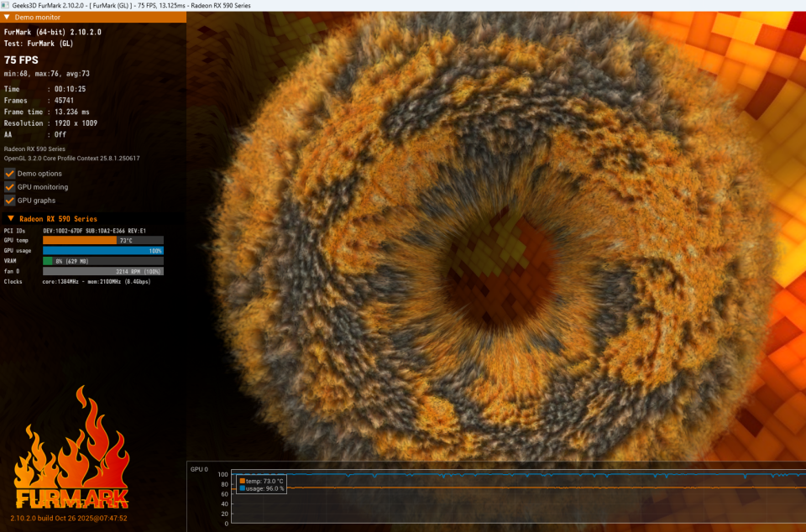
Task: Click the 'FurMark (64-bit) 2.10.2.0' line
Action: [x=52, y=32]
